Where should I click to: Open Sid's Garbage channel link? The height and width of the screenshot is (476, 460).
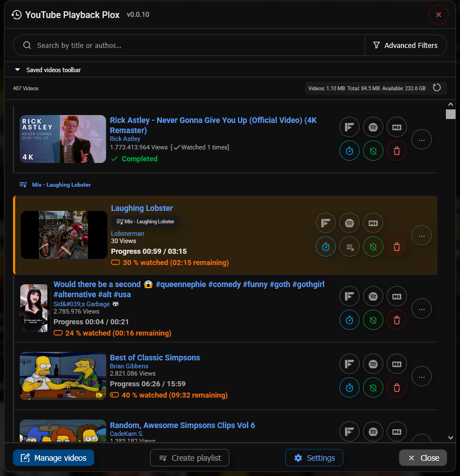click(86, 304)
